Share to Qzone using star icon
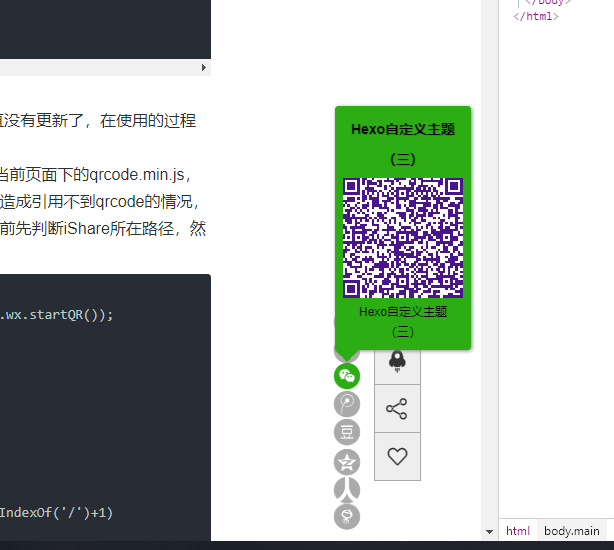Screen dimensions: 614x550 coord(346,462)
